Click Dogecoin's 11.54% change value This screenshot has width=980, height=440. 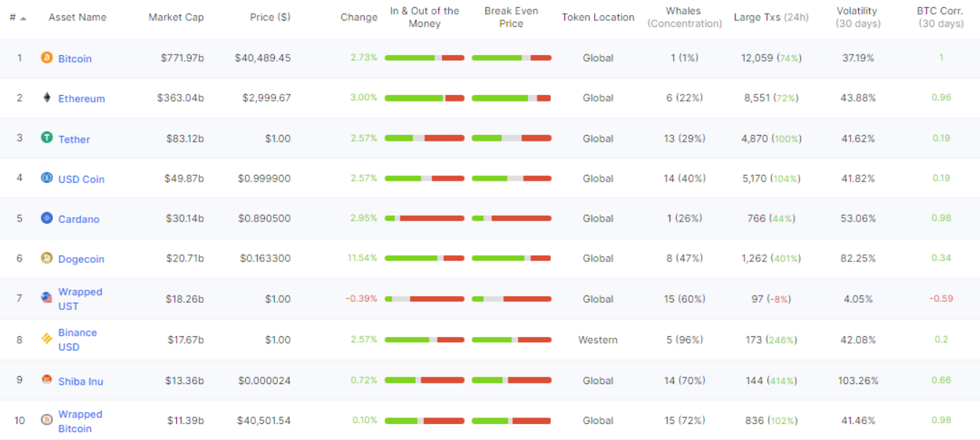[363, 258]
